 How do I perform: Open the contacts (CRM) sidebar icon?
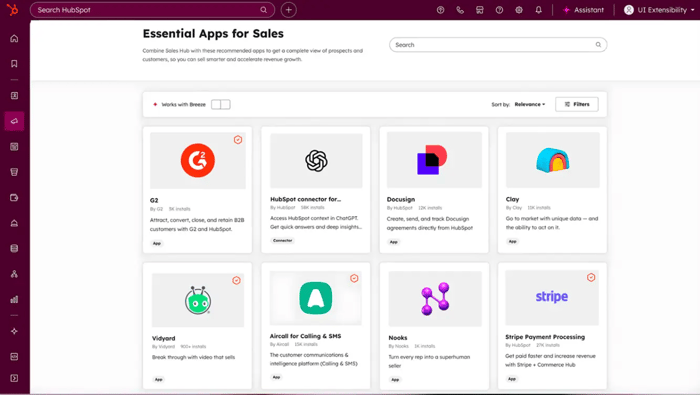click(14, 96)
